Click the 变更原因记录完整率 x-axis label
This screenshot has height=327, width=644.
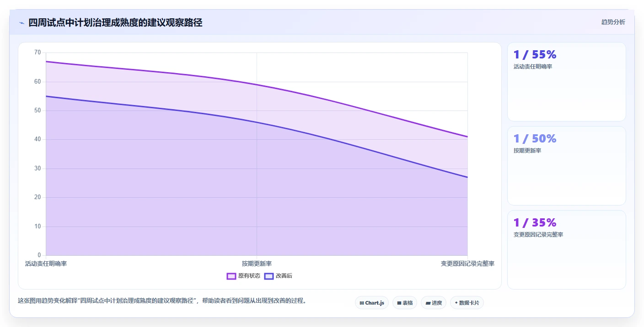(x=467, y=264)
